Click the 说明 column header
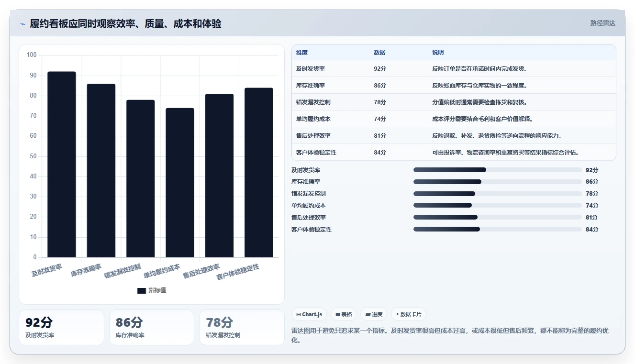Viewport: 635px width, 364px height. pyautogui.click(x=438, y=52)
